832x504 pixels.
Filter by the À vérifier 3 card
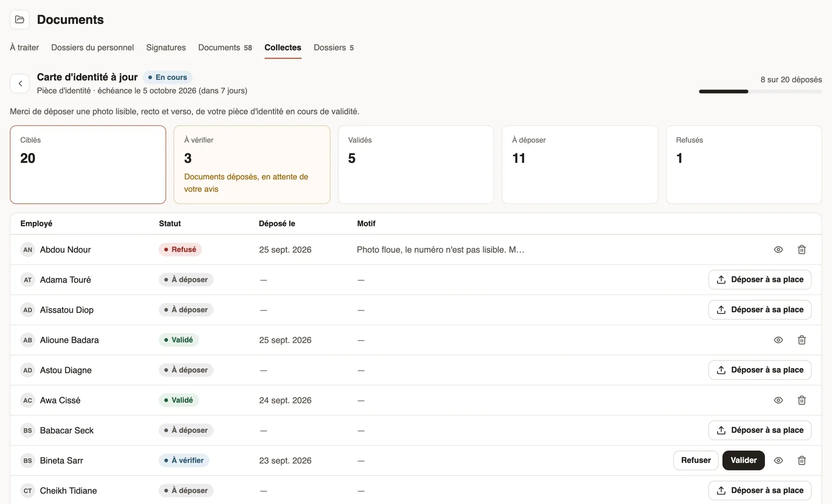pos(252,165)
